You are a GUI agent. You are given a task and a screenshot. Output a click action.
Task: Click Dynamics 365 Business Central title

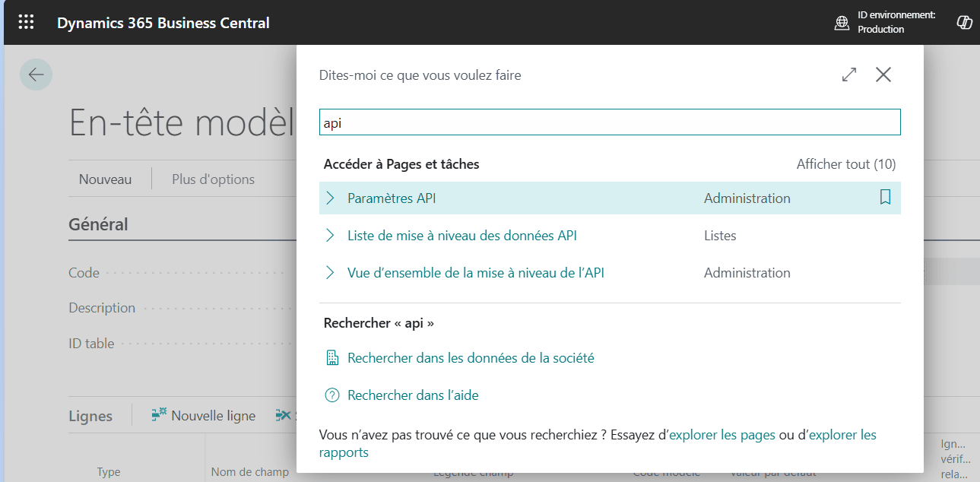[x=163, y=23]
